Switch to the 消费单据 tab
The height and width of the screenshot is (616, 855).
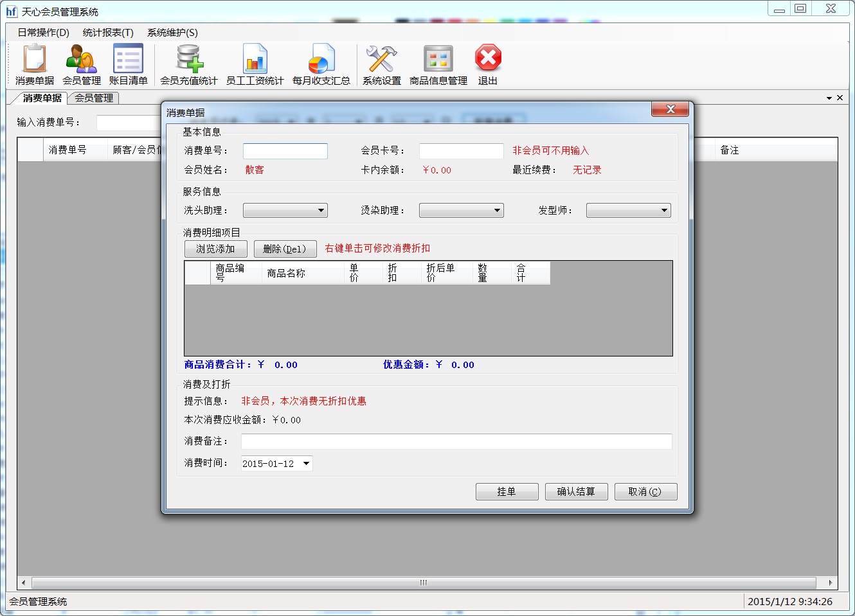[x=42, y=98]
